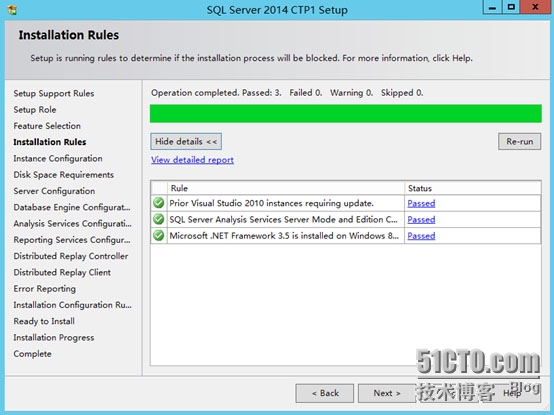554x415 pixels.
Task: Open Help for the setup wizard
Action: pos(512,393)
